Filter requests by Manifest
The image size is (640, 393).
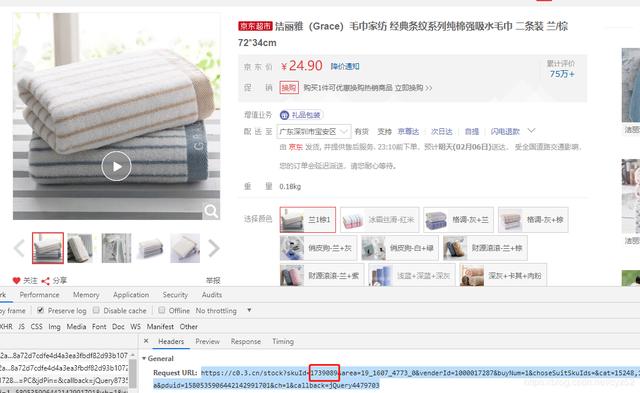point(160,326)
